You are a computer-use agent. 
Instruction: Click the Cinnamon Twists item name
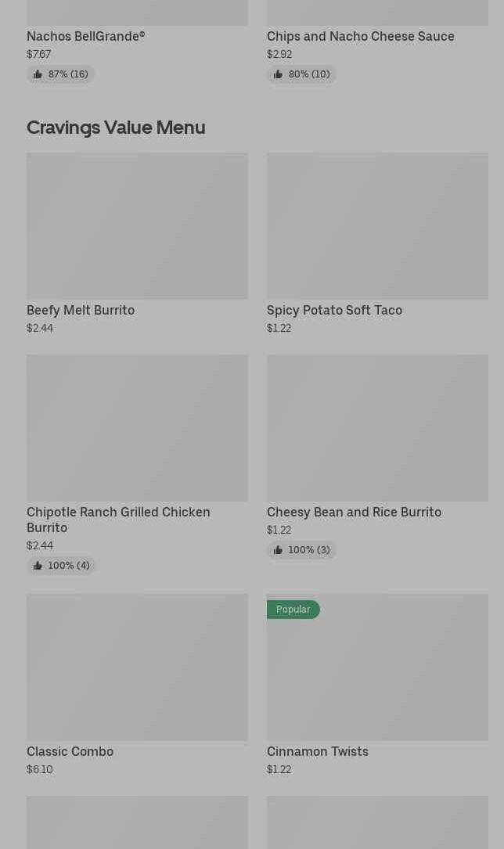[317, 751]
